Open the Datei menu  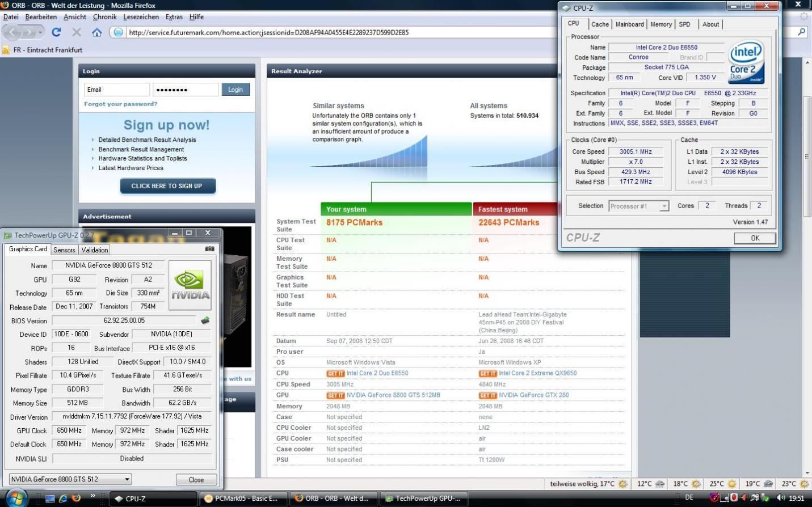[x=11, y=17]
